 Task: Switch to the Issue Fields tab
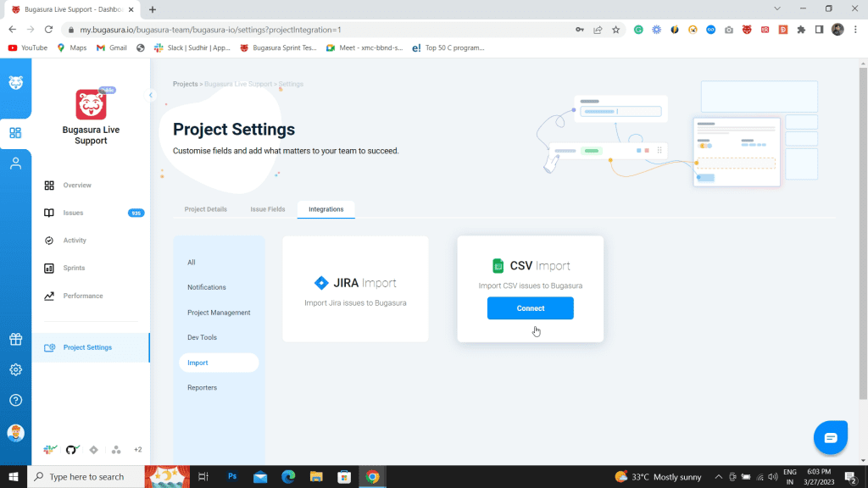(x=267, y=209)
